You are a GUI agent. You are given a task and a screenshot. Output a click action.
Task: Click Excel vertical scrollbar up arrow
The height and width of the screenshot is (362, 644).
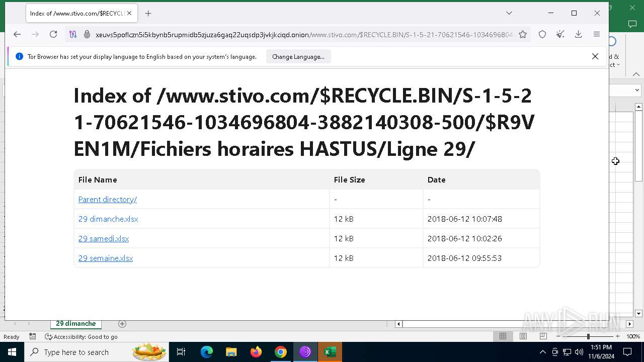[x=638, y=107]
